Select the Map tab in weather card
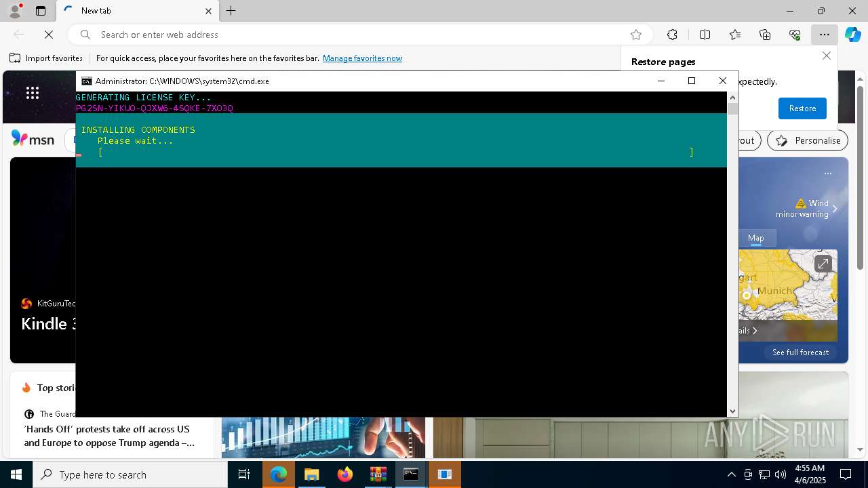This screenshot has width=868, height=488. point(755,238)
